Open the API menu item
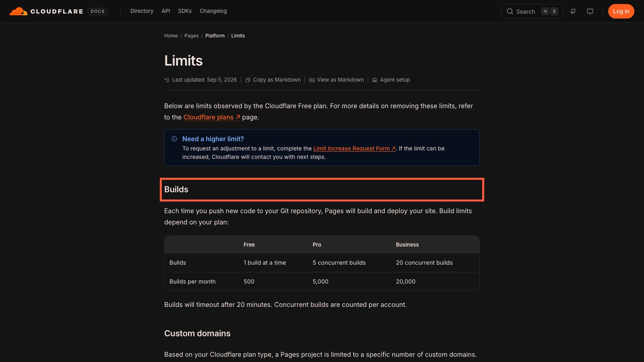Viewport: 644px width, 362px height. (166, 11)
